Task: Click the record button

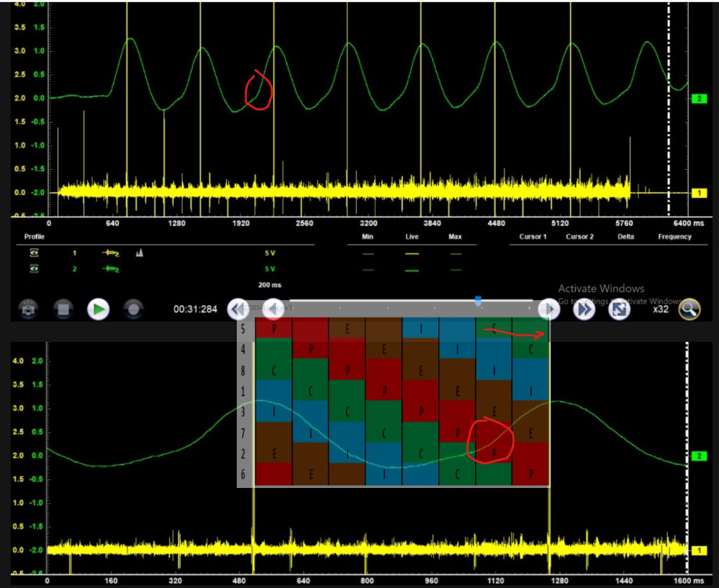Action: (x=132, y=309)
